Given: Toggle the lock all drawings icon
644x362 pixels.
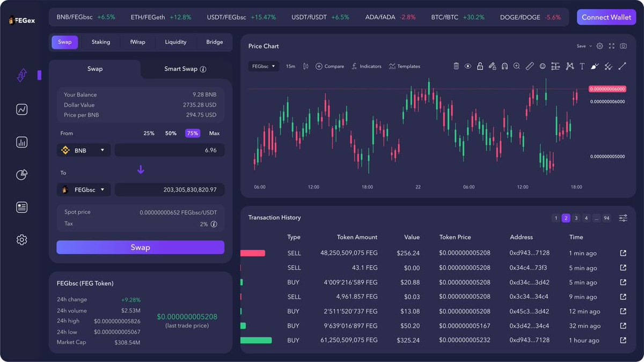Looking at the screenshot, I should (480, 66).
